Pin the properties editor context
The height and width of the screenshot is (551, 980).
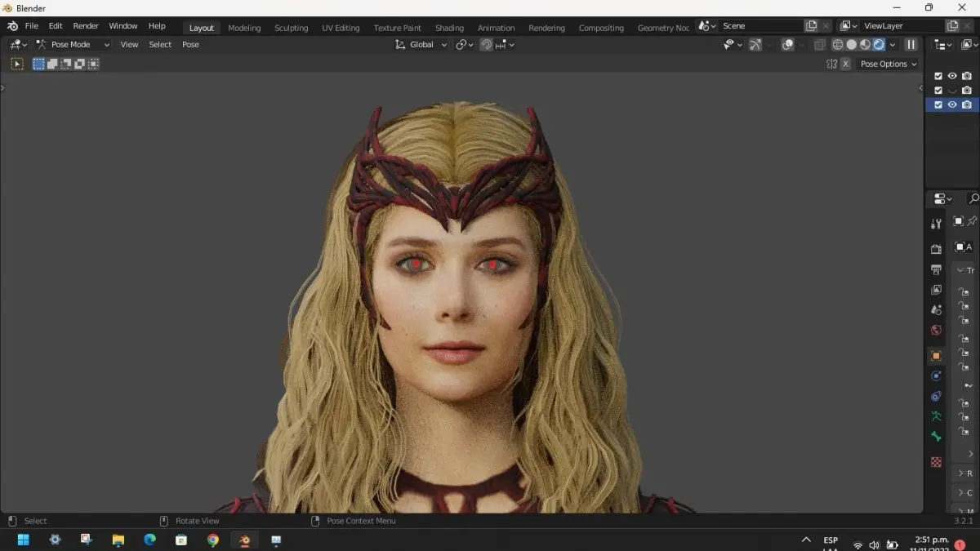[972, 221]
